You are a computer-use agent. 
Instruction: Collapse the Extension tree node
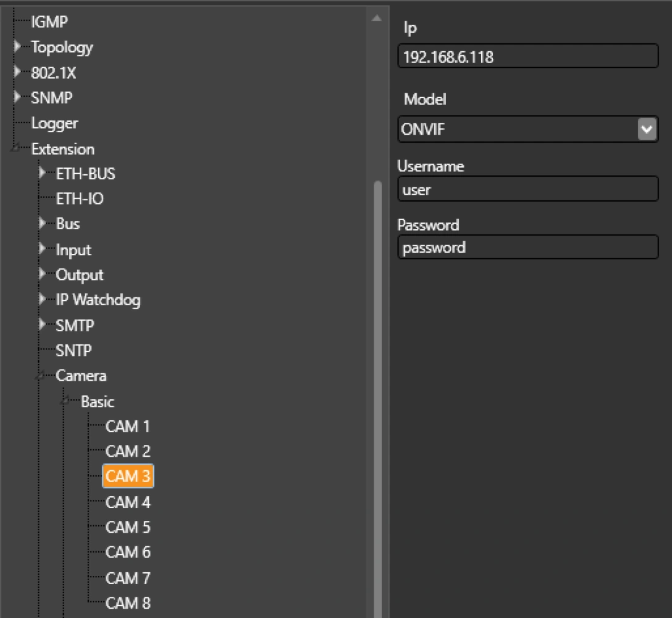point(15,149)
